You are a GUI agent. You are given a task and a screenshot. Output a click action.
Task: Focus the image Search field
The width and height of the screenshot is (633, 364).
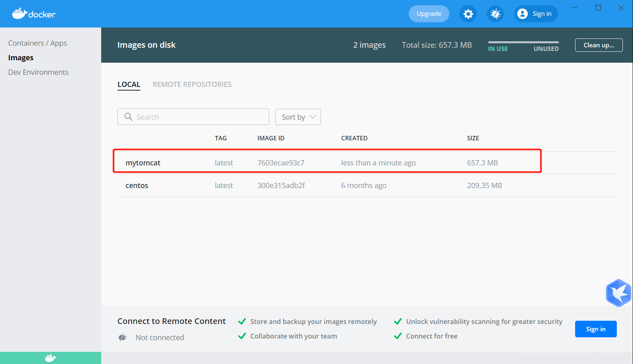tap(193, 117)
